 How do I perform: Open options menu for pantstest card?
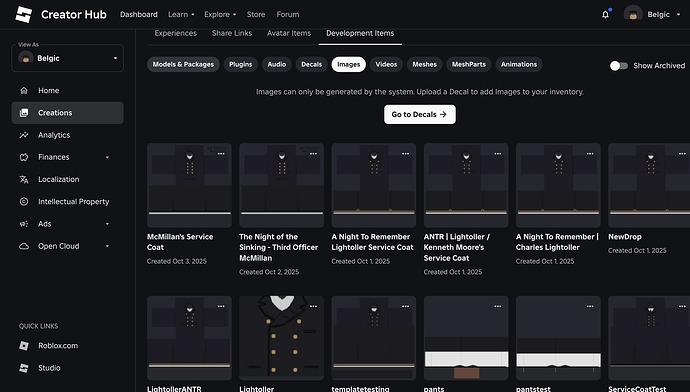click(x=590, y=306)
